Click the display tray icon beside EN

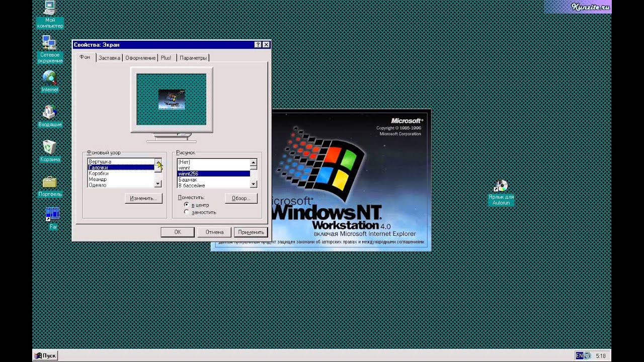587,355
